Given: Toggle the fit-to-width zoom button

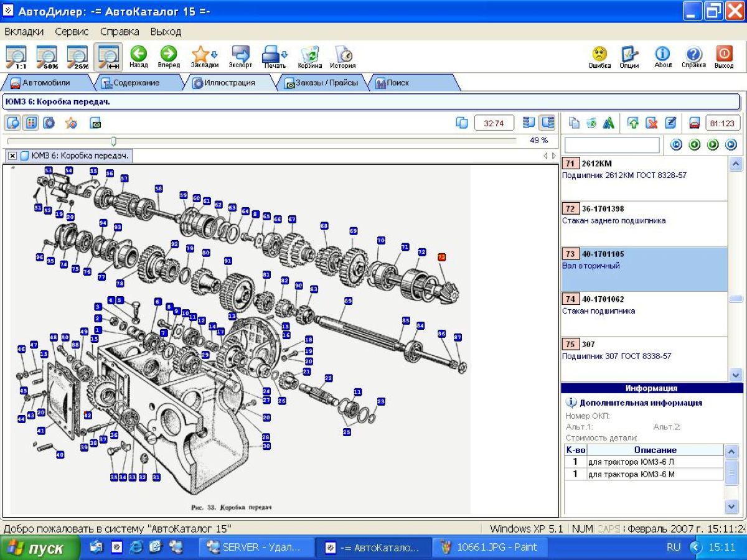Looking at the screenshot, I should click(x=108, y=57).
